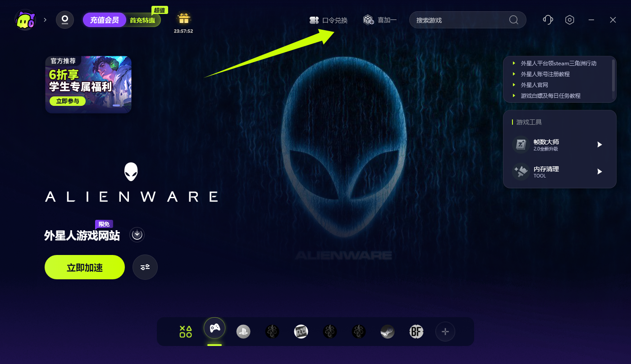Click the purple-eared mascot logo
631x364 pixels.
pyautogui.click(x=25, y=20)
